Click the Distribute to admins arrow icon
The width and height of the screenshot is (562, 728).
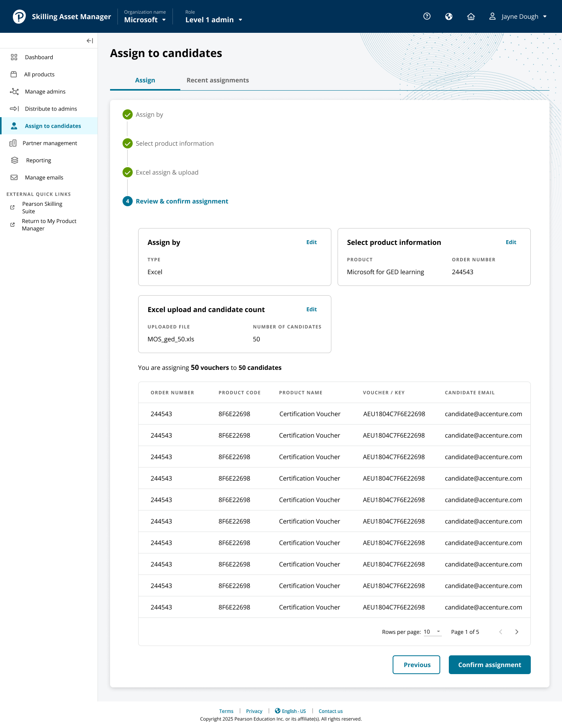coord(14,109)
